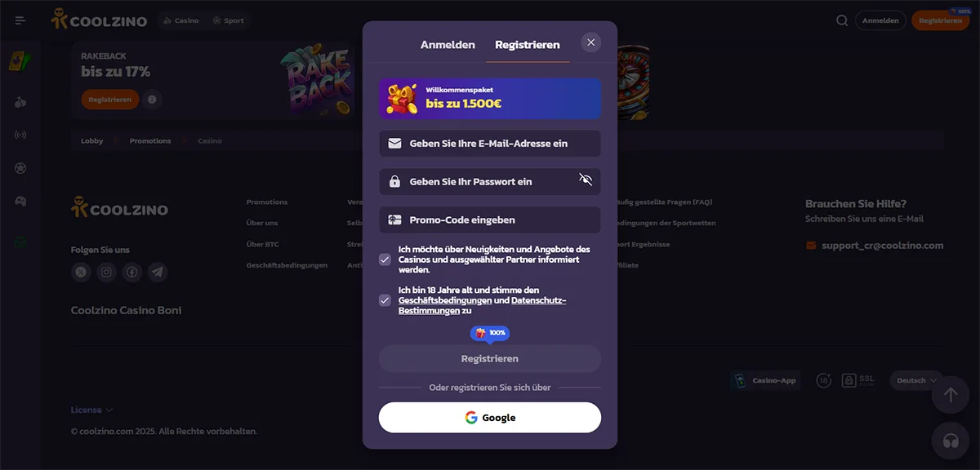
Task: Switch to the Anmelden tab
Action: [x=448, y=45]
